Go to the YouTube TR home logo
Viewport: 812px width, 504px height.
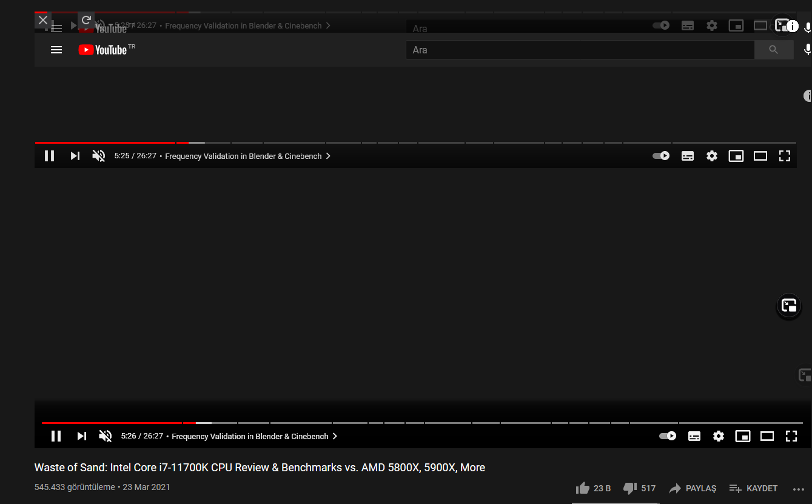point(106,50)
